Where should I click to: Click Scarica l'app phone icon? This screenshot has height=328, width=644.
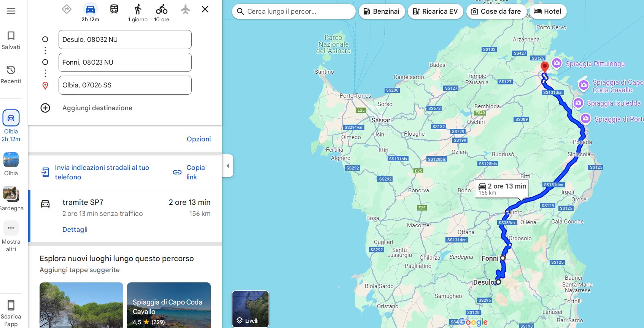[x=11, y=305]
